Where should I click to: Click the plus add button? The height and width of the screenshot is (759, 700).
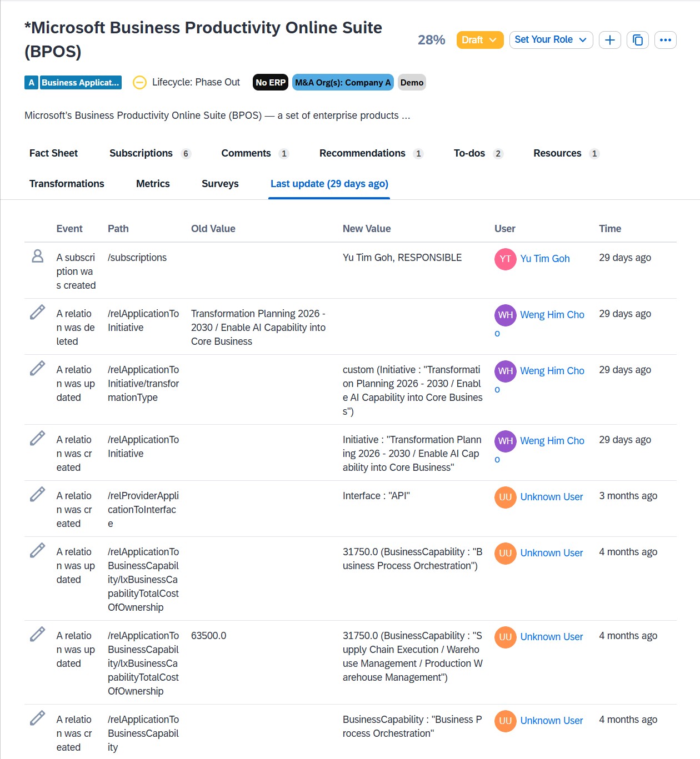tap(609, 40)
